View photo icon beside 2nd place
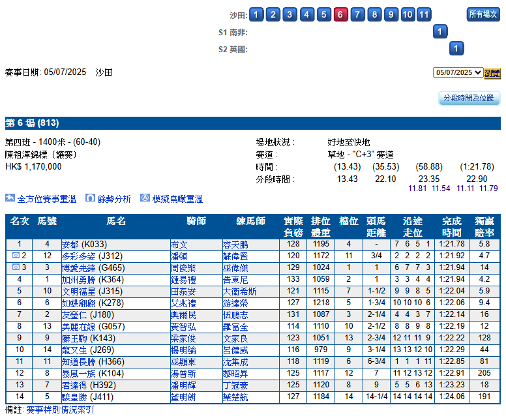 16,256
